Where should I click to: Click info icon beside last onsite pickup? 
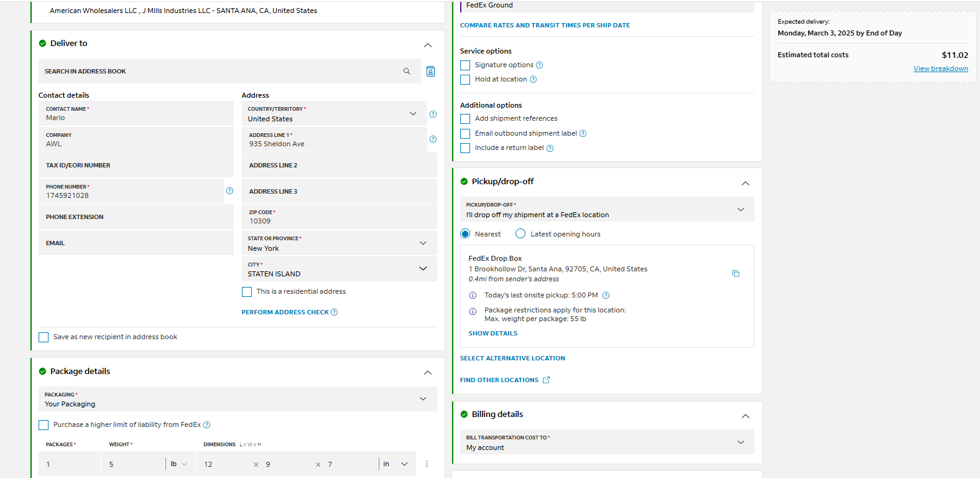[473, 295]
